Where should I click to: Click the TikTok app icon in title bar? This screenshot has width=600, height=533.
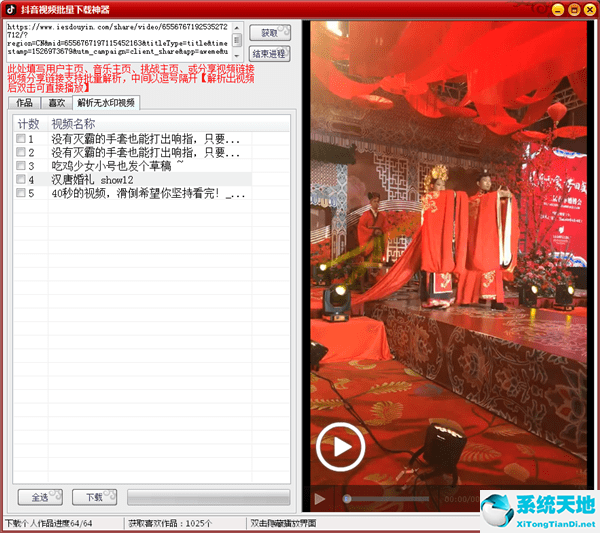click(11, 8)
